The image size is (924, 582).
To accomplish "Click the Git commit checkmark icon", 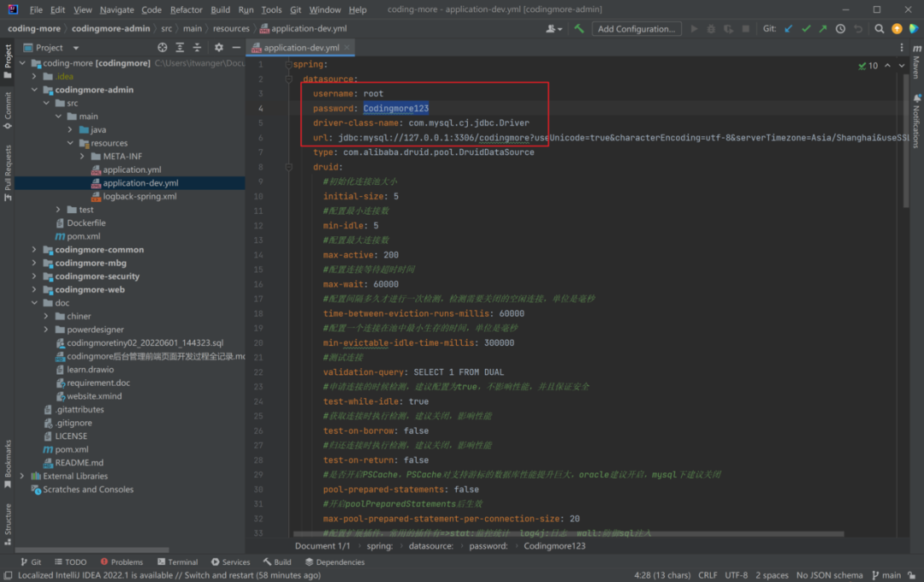I will coord(806,28).
